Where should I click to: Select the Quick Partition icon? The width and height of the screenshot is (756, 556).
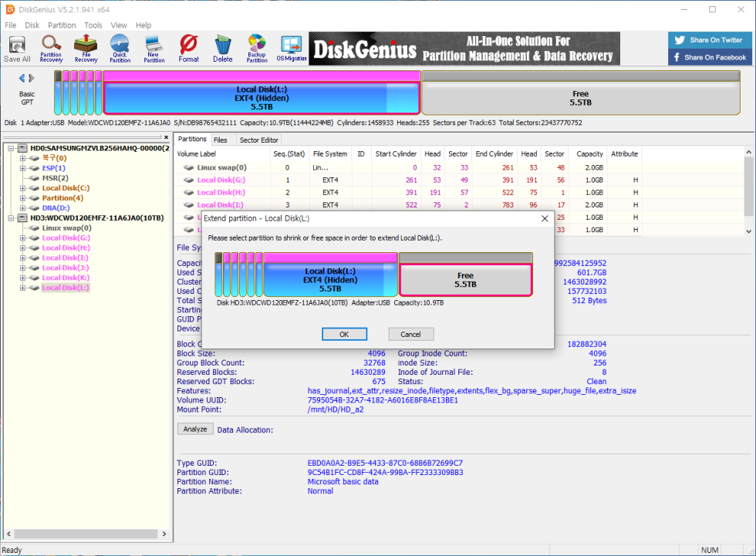click(120, 48)
